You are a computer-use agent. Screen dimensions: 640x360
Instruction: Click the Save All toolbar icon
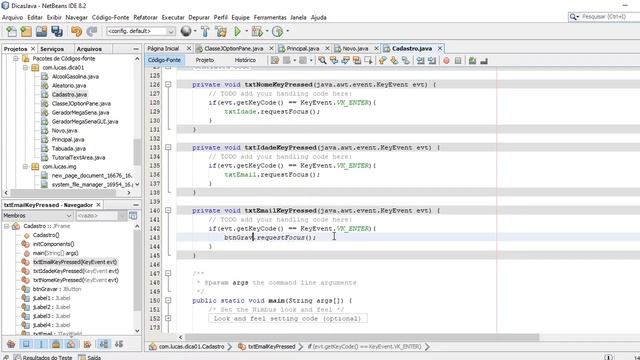(x=57, y=31)
